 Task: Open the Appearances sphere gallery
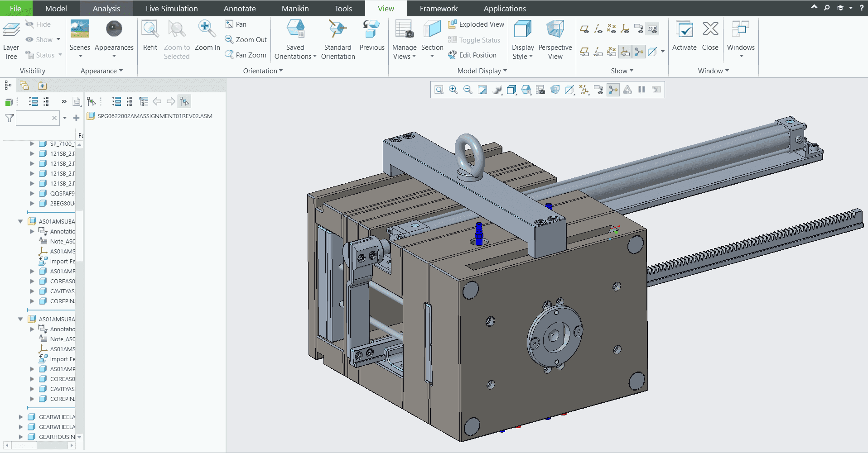114,39
